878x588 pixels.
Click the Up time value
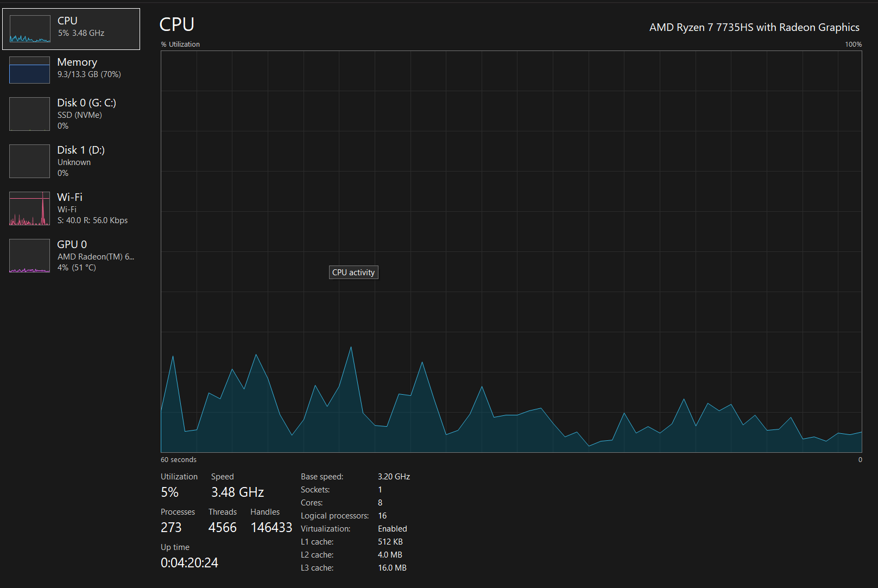[x=190, y=563]
